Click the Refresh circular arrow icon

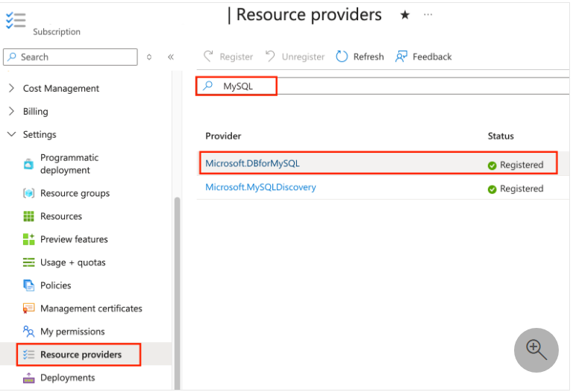point(342,57)
